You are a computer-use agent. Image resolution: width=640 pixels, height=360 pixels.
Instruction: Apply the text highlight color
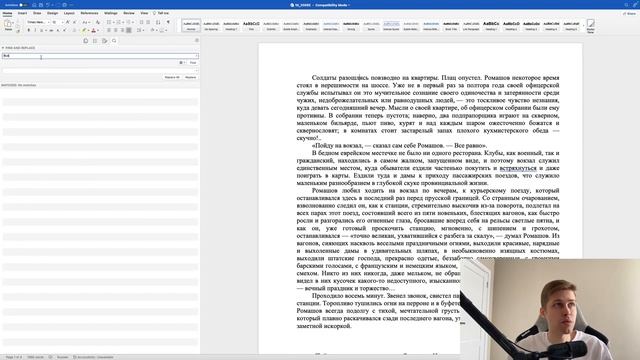[x=84, y=30]
